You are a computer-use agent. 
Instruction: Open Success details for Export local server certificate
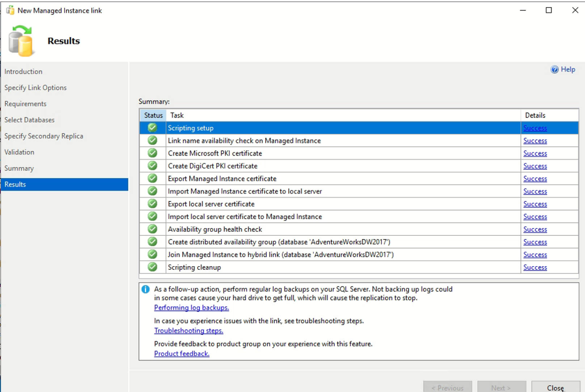pyautogui.click(x=535, y=204)
